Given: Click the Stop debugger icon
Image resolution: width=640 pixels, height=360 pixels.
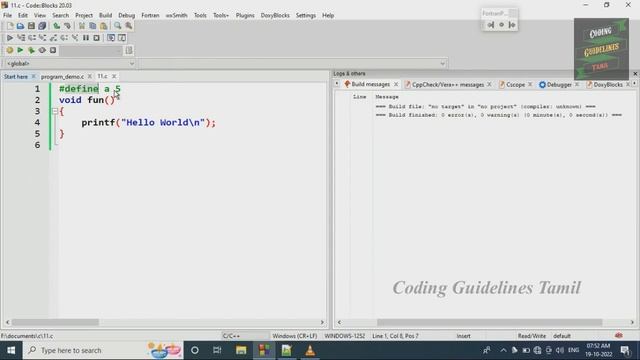Looking at the screenshot, I should point(96,38).
